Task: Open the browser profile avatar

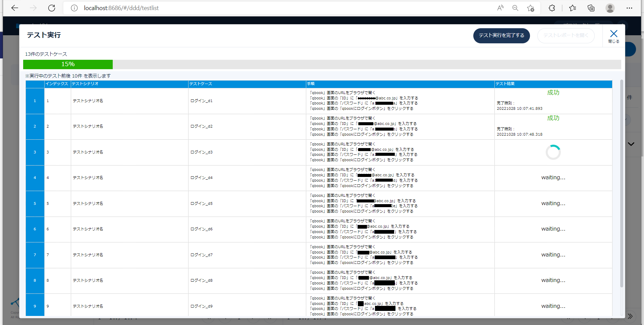Action: click(x=610, y=8)
